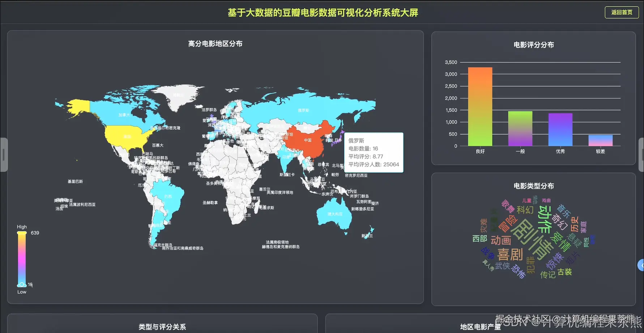Viewport: 644px width, 333px height.
Task: Click the word 灾难 in the word cloud
Action: pyautogui.click(x=483, y=225)
